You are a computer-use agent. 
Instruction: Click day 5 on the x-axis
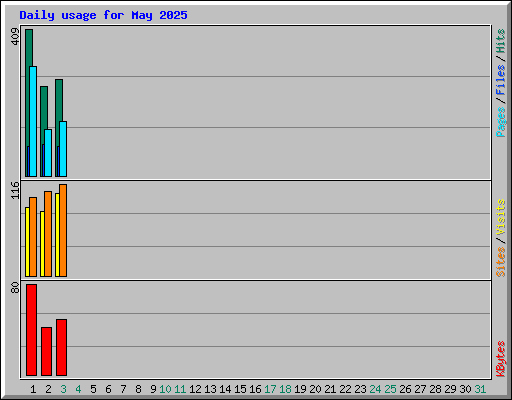pos(93,389)
